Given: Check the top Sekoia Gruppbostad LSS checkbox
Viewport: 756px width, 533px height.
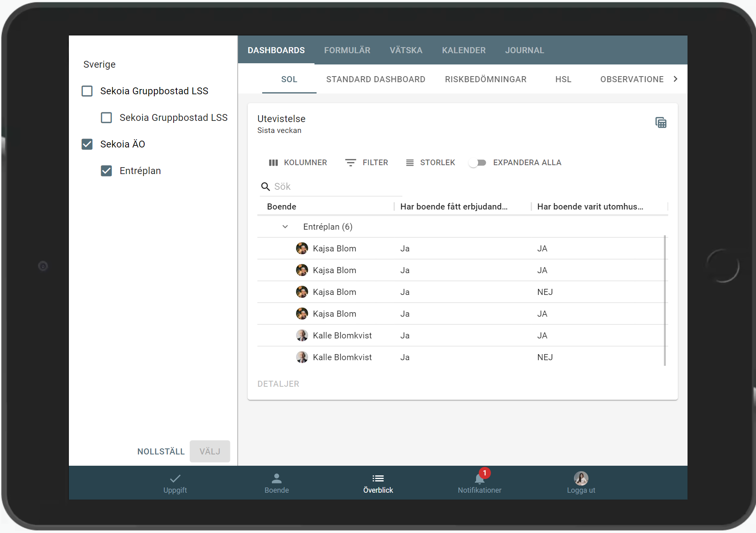Looking at the screenshot, I should (87, 91).
